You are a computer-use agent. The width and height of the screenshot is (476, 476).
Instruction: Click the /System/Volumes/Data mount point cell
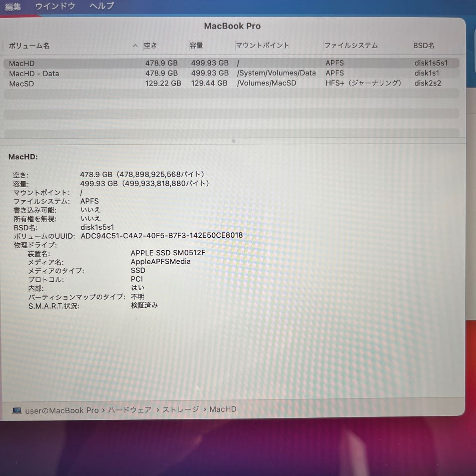276,73
